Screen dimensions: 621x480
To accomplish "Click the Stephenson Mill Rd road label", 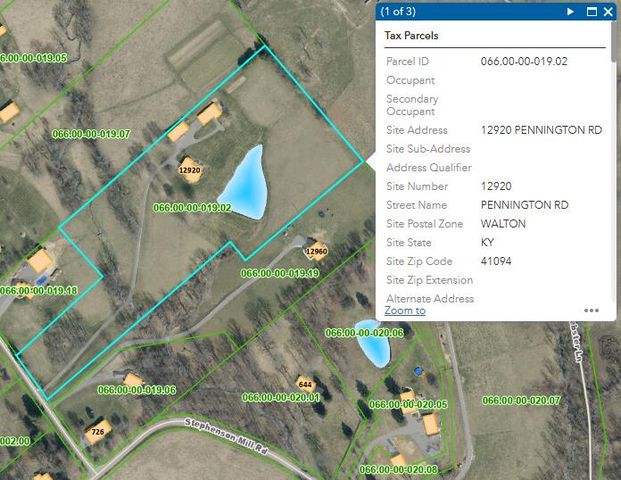I will (227, 436).
